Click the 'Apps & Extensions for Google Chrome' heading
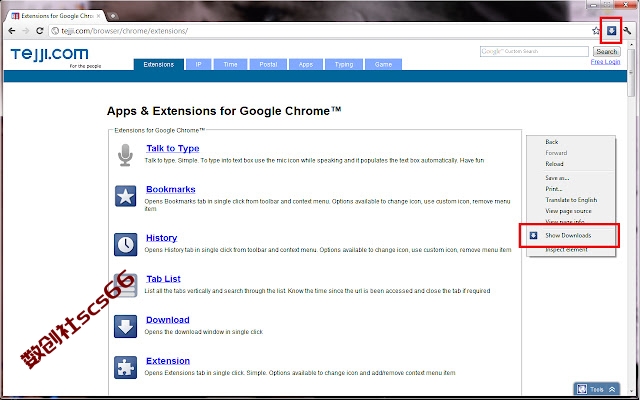Image resolution: width=640 pixels, height=400 pixels. click(x=224, y=111)
